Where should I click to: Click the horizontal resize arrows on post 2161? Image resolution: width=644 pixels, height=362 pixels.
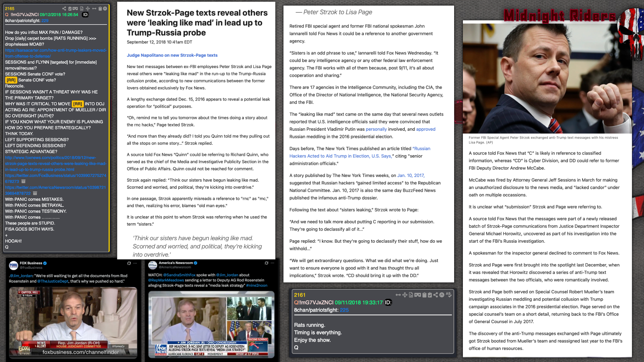point(398,295)
